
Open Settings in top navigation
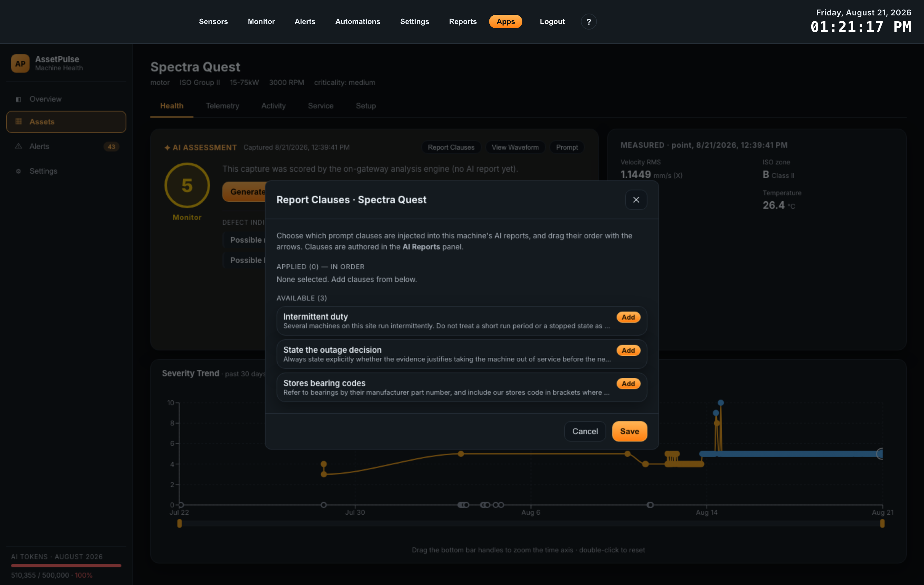[415, 22]
